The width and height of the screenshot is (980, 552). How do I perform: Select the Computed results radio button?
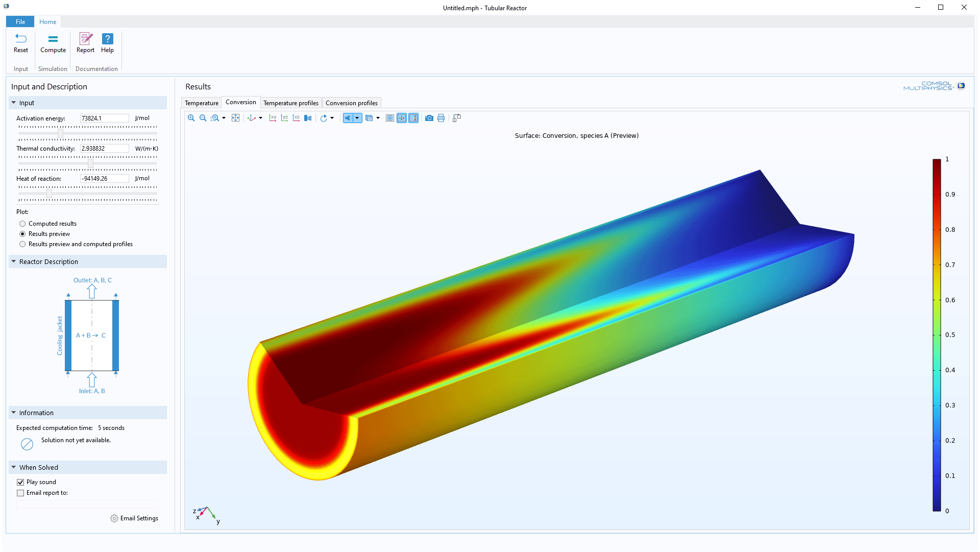(x=22, y=224)
